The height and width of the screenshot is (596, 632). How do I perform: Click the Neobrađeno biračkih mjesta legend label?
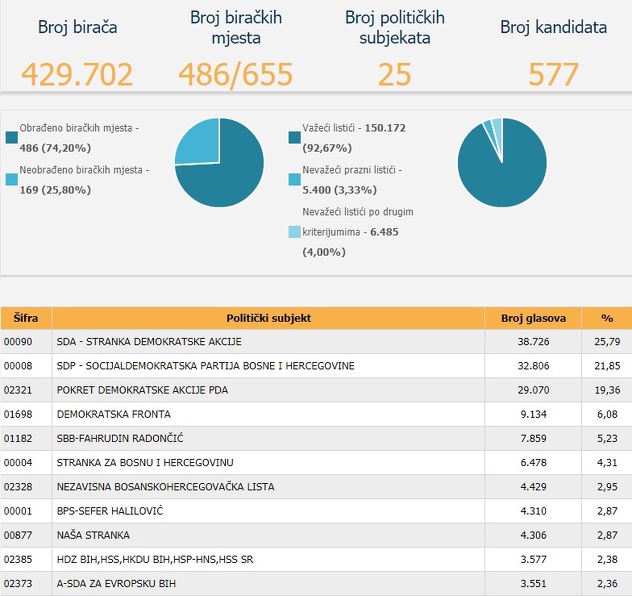(x=84, y=179)
